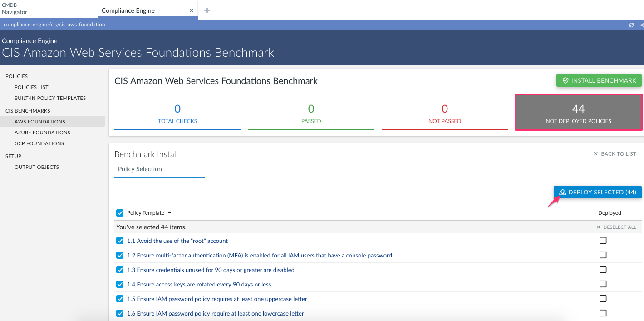Screen dimensions: 644x321
Task: Click the refresh icon in address bar
Action: [631, 25]
